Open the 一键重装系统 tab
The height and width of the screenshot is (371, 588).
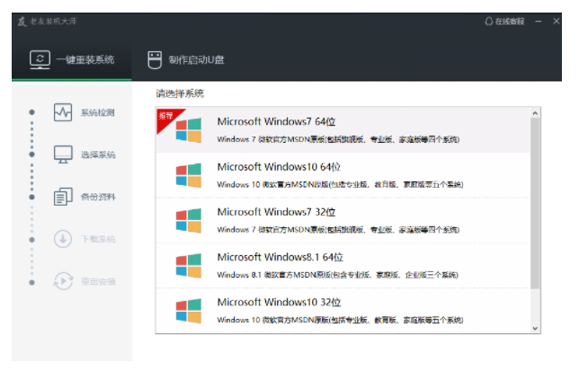72,60
